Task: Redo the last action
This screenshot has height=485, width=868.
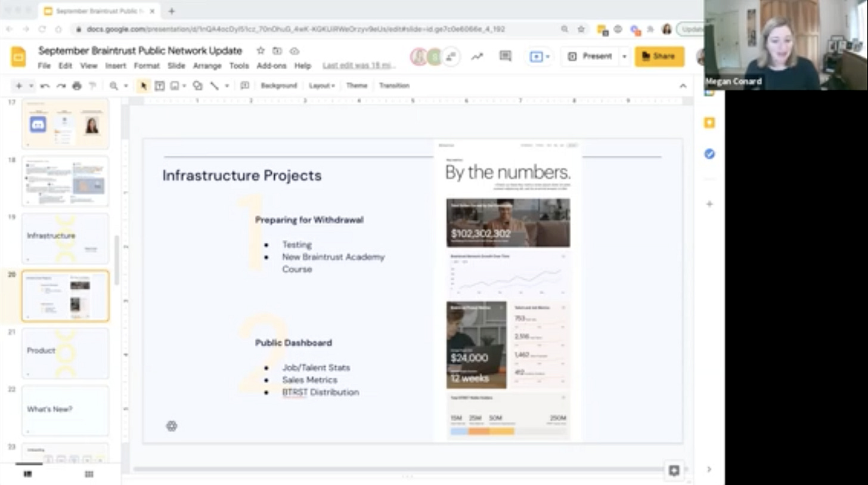Action: tap(61, 86)
